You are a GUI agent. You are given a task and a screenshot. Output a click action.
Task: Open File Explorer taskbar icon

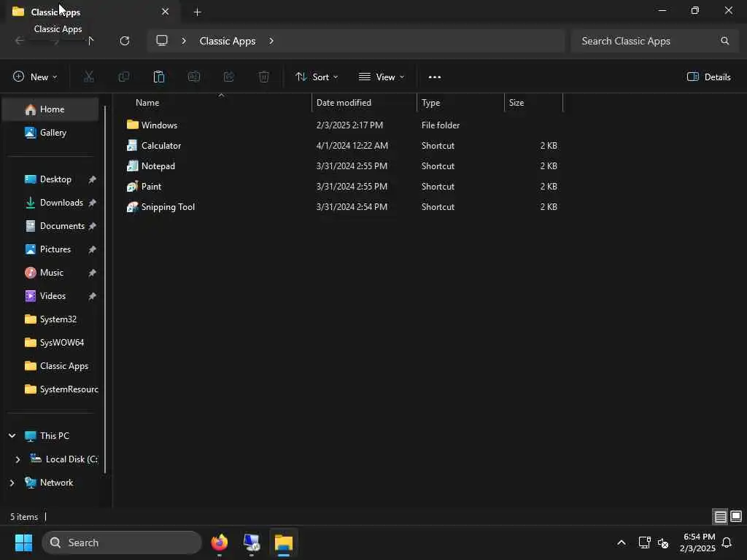(284, 542)
